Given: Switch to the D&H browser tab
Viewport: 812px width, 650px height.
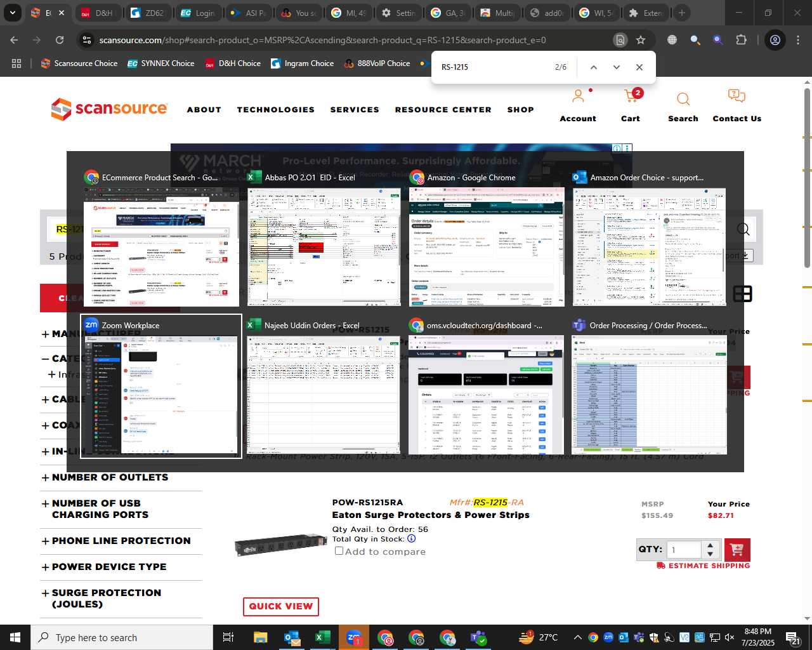Looking at the screenshot, I should [98, 13].
